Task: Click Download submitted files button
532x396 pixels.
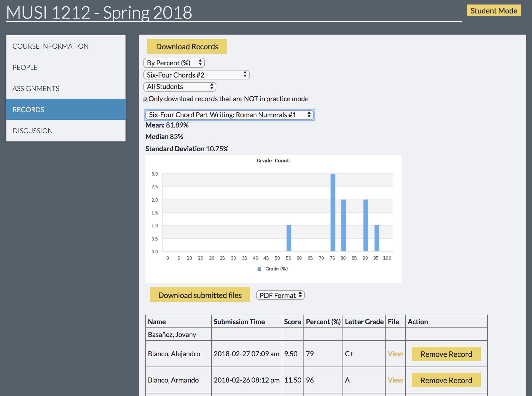Action: [x=200, y=295]
